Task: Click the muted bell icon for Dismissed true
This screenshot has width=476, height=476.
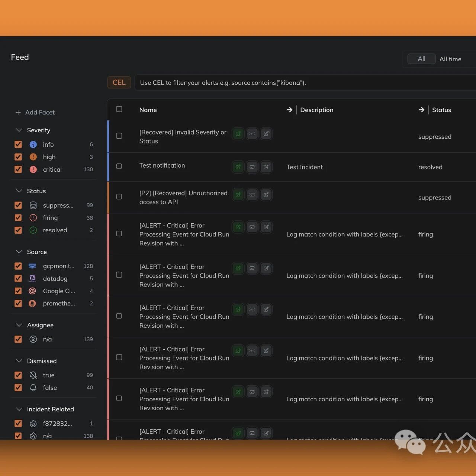Action: tap(33, 375)
